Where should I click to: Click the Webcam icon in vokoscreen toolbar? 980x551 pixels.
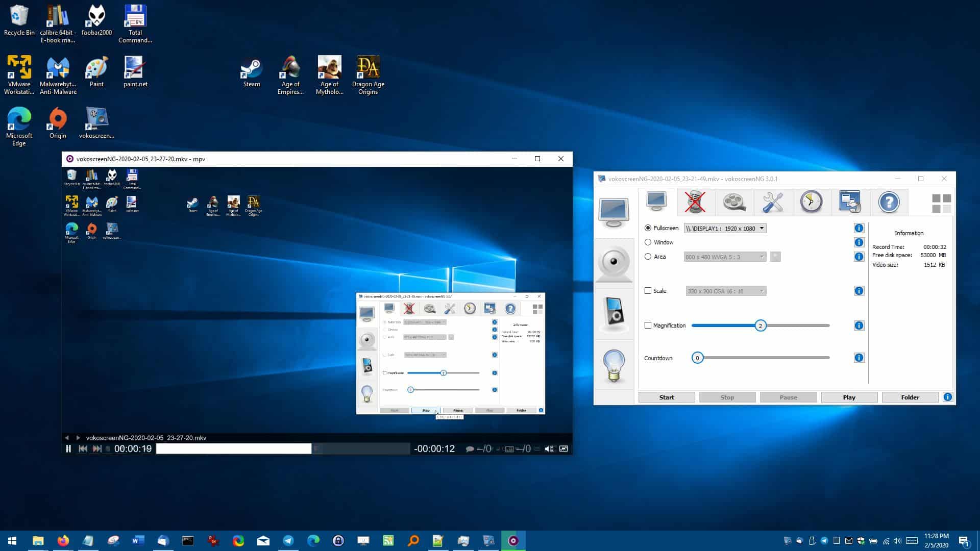(614, 262)
